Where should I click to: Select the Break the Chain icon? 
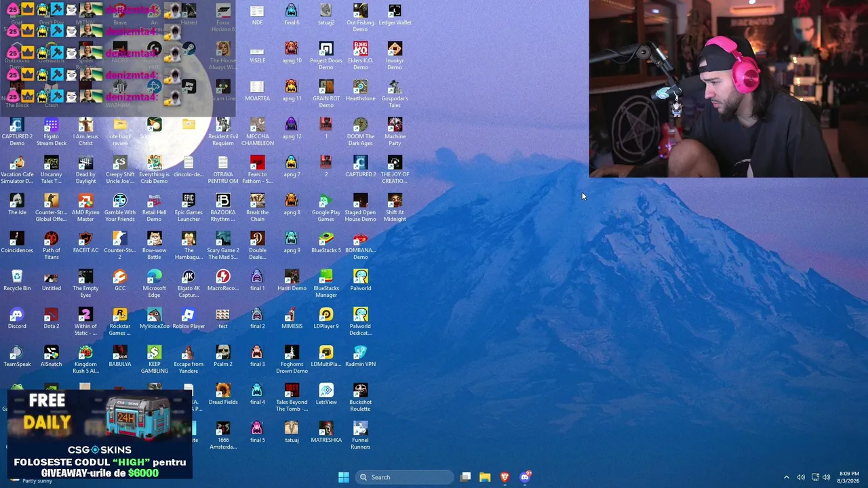[x=257, y=208]
